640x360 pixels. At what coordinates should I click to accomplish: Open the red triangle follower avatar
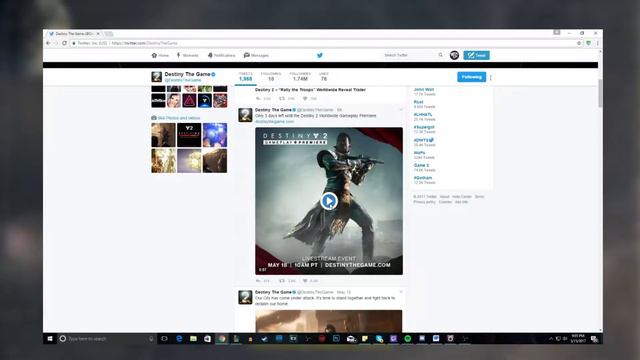click(x=189, y=100)
